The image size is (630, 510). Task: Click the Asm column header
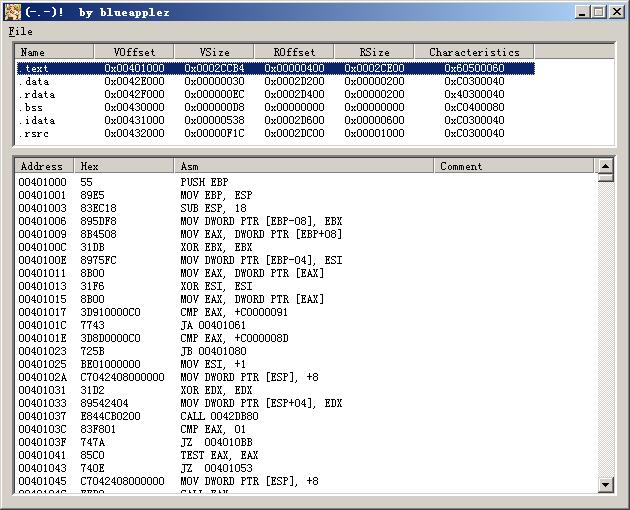[304, 166]
